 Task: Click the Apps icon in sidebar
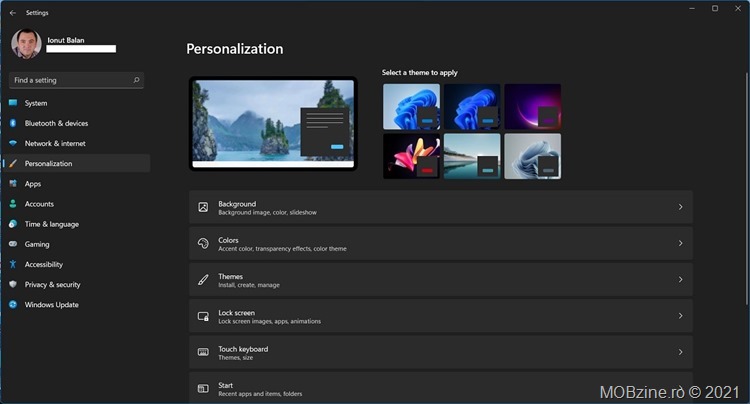13,184
